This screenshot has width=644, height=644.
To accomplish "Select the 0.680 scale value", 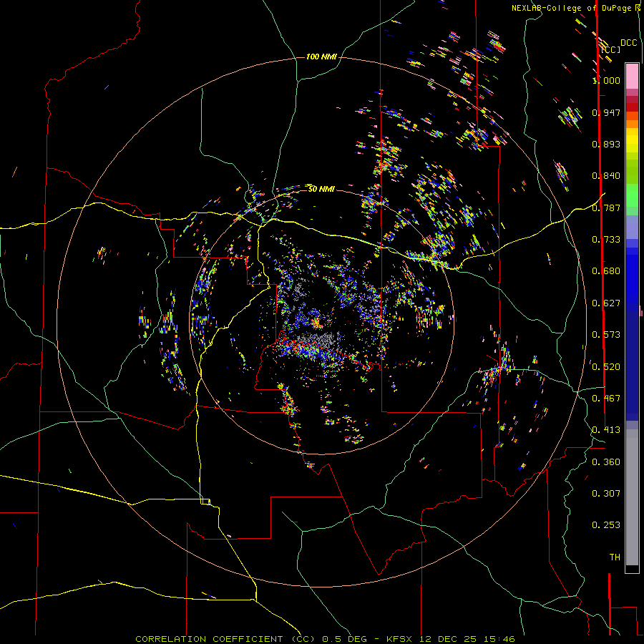I will point(606,271).
